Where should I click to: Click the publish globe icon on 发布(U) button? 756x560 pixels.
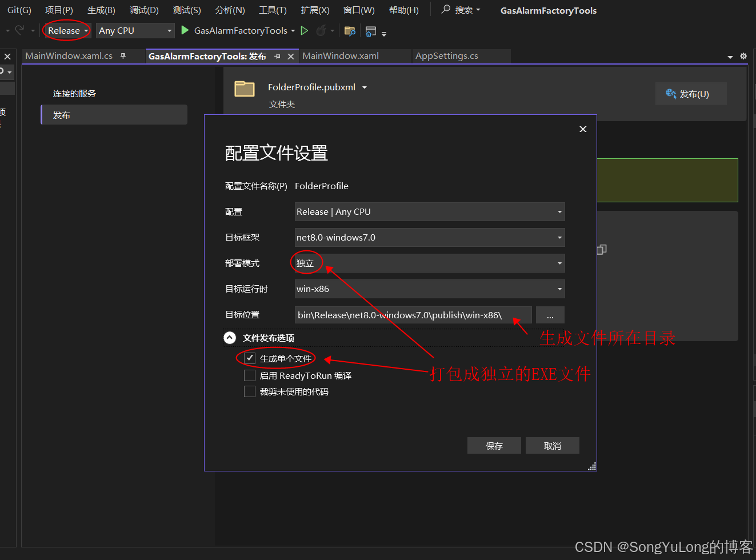tap(670, 93)
